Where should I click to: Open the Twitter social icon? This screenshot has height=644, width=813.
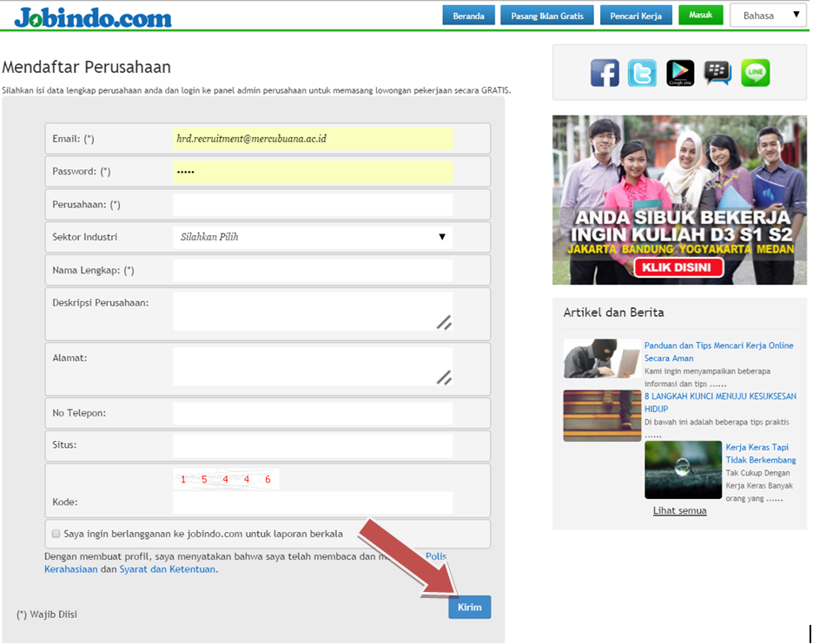[x=642, y=73]
